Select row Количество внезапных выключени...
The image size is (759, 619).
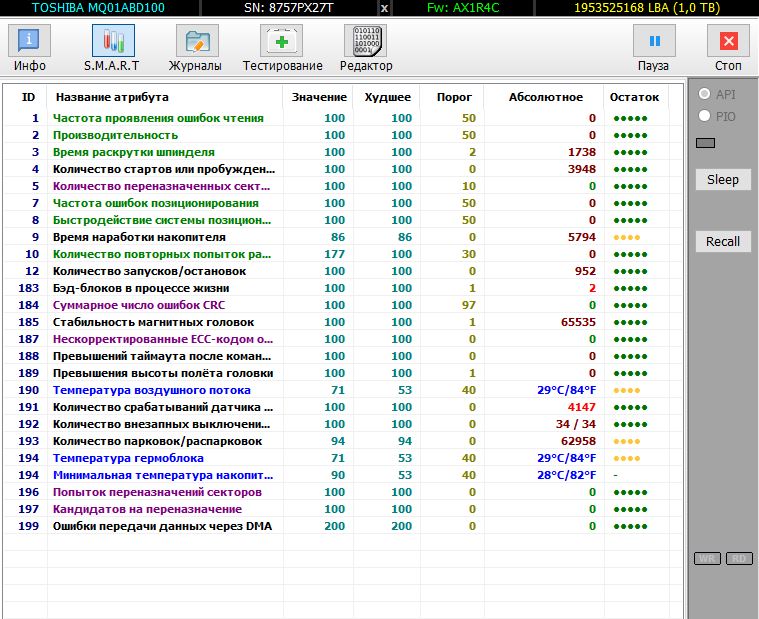pos(341,424)
